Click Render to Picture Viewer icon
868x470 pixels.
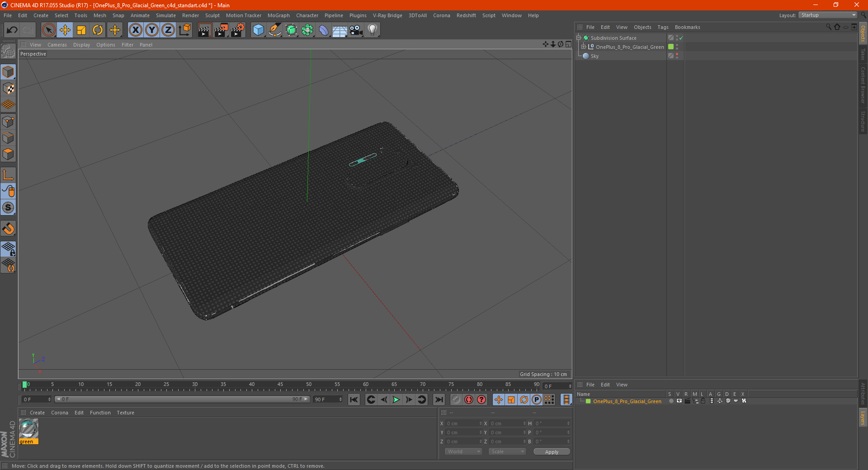221,30
